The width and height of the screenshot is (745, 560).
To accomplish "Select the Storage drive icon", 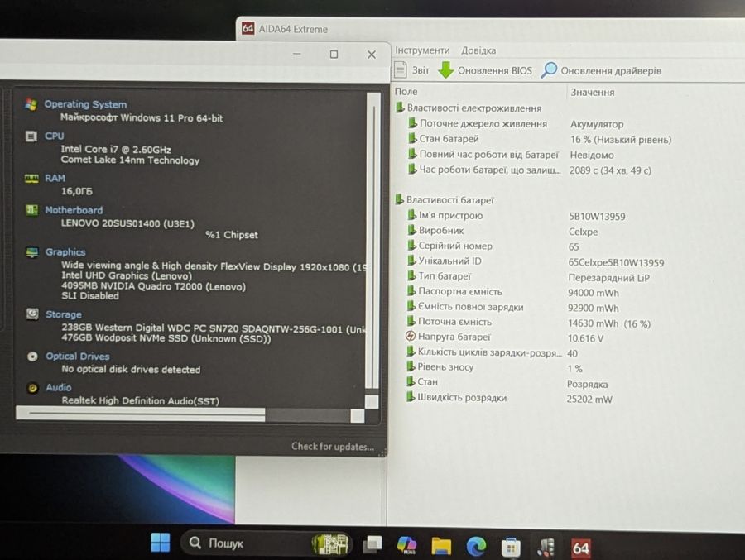I will [x=31, y=314].
